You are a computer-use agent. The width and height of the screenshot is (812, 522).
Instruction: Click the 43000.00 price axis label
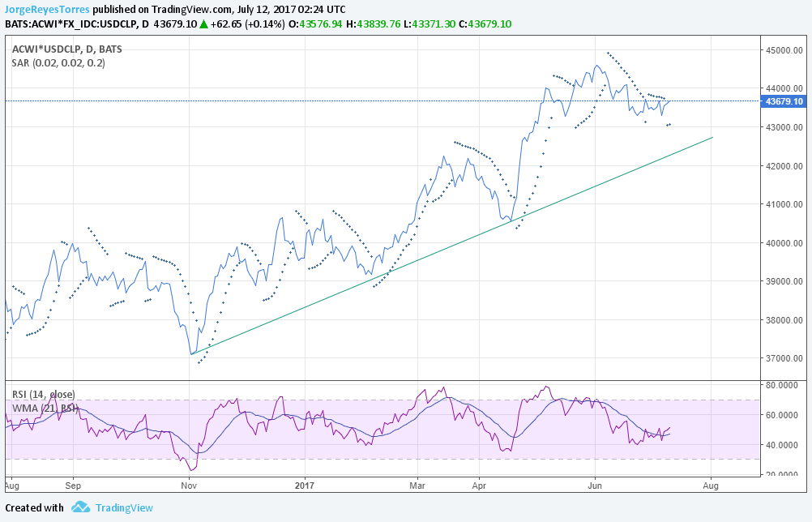(x=784, y=127)
